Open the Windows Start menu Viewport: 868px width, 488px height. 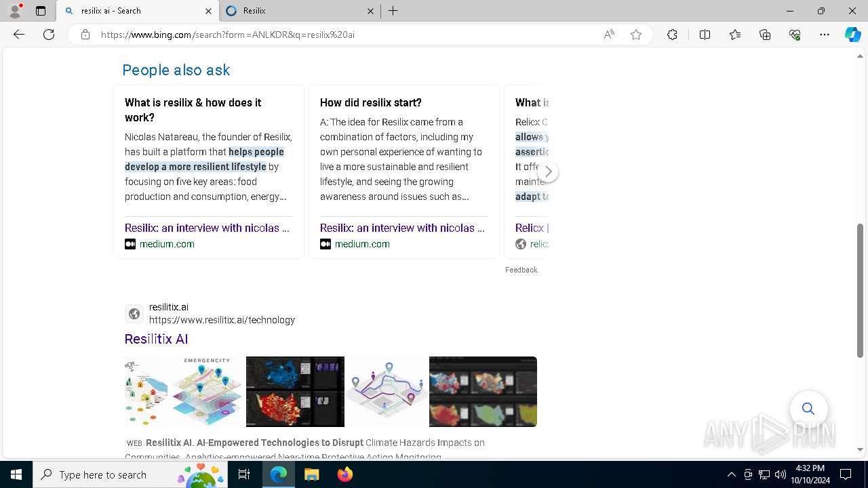tap(16, 474)
